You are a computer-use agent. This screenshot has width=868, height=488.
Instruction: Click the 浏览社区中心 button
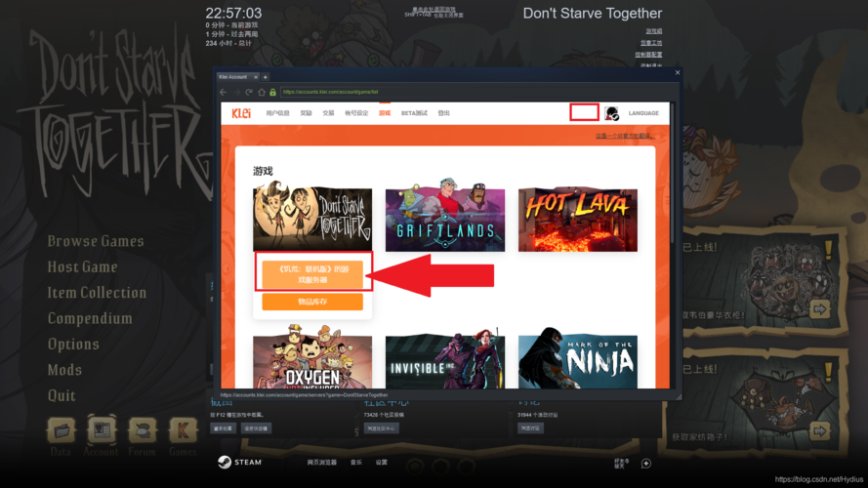pyautogui.click(x=382, y=428)
